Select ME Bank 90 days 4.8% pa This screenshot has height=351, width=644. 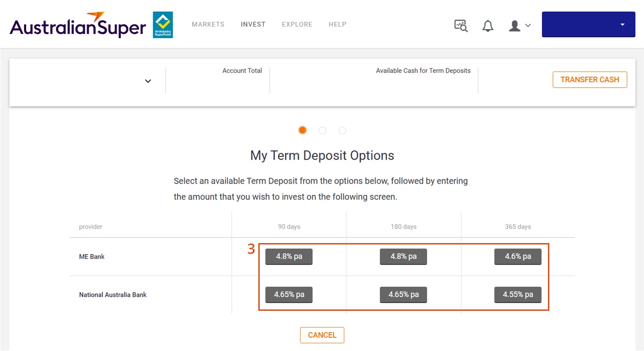pos(289,256)
